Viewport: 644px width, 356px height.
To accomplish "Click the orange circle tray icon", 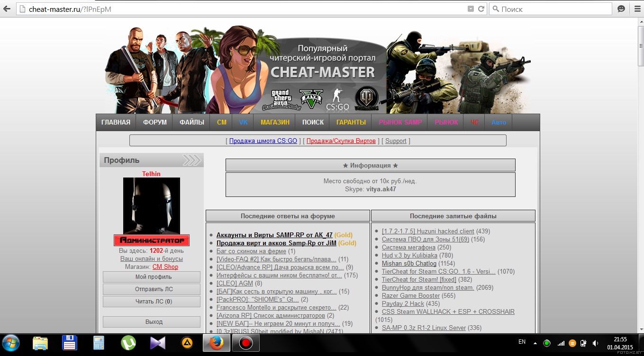I will pos(572,343).
